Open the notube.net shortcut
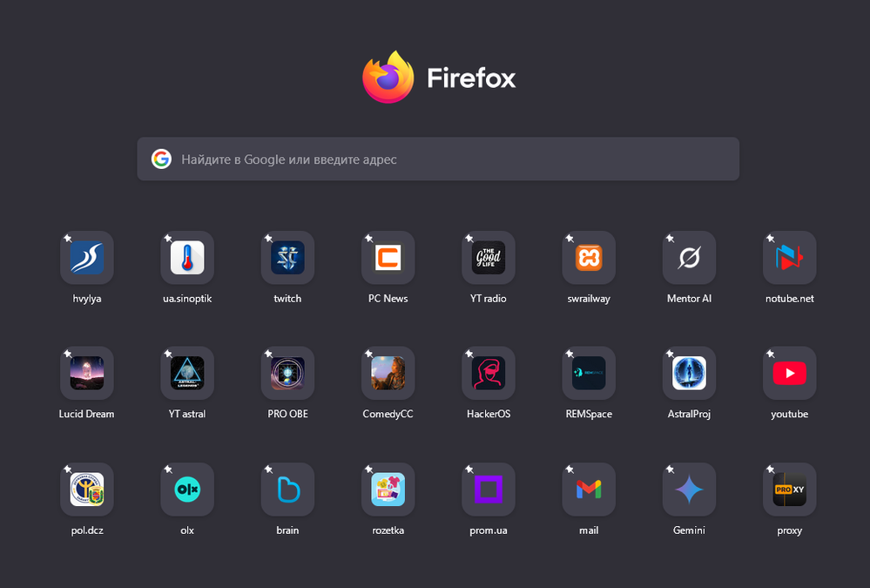 [789, 258]
